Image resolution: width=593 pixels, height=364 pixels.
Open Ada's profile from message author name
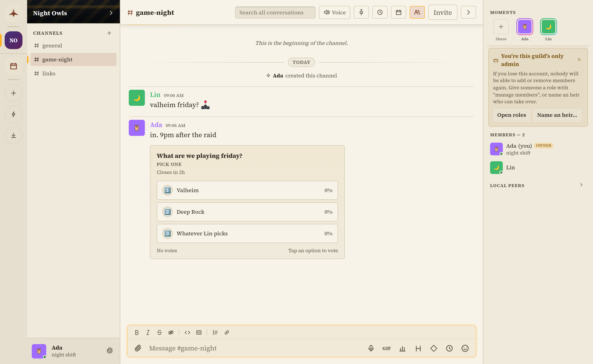tap(156, 125)
